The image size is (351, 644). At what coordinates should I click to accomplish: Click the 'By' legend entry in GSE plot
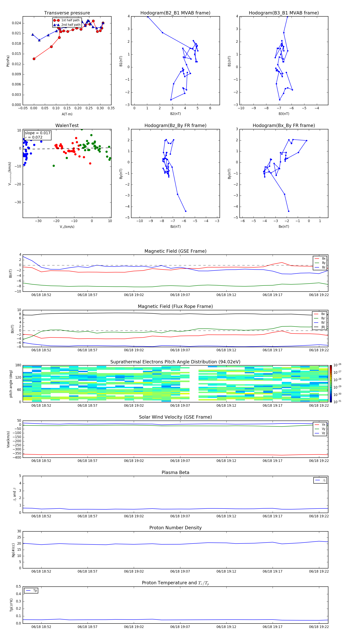(320, 263)
